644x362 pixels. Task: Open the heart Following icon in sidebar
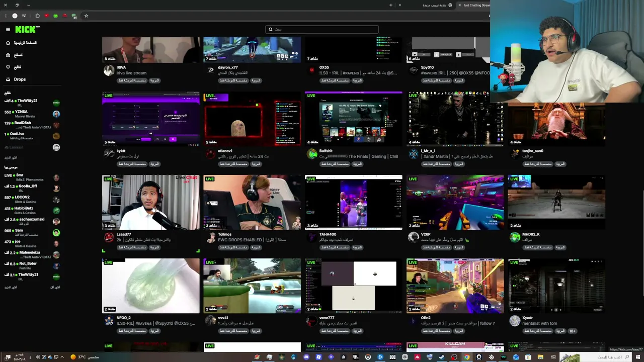pos(8,67)
